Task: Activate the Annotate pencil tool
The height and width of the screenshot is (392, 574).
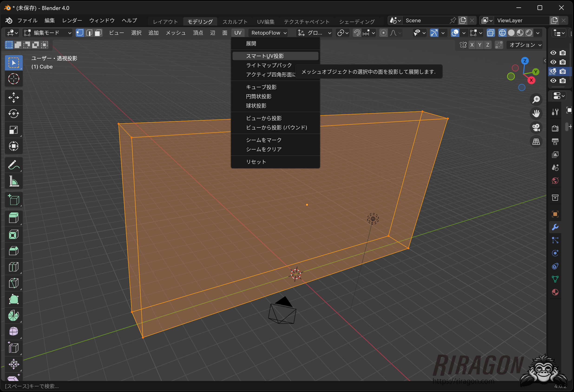Action: 13,165
